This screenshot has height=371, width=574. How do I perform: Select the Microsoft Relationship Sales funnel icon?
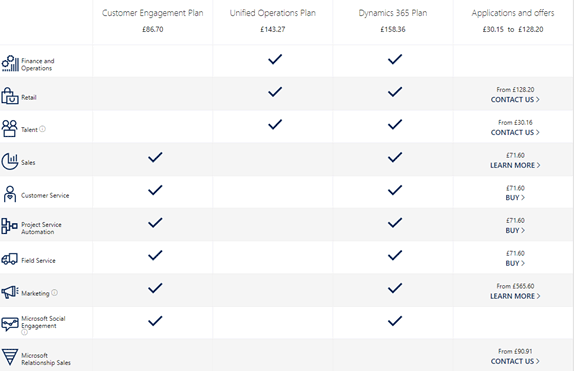click(x=10, y=357)
